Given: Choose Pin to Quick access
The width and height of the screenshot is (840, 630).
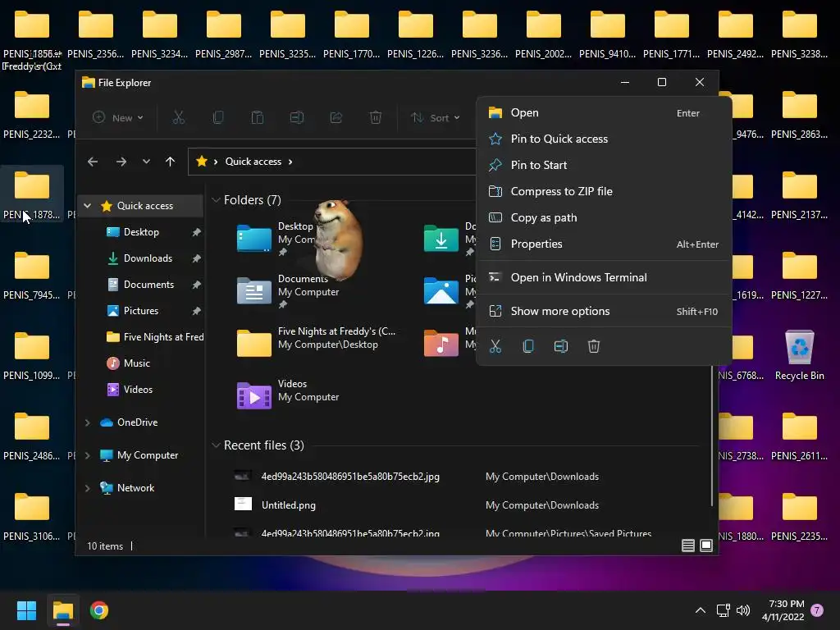Looking at the screenshot, I should point(604,139).
